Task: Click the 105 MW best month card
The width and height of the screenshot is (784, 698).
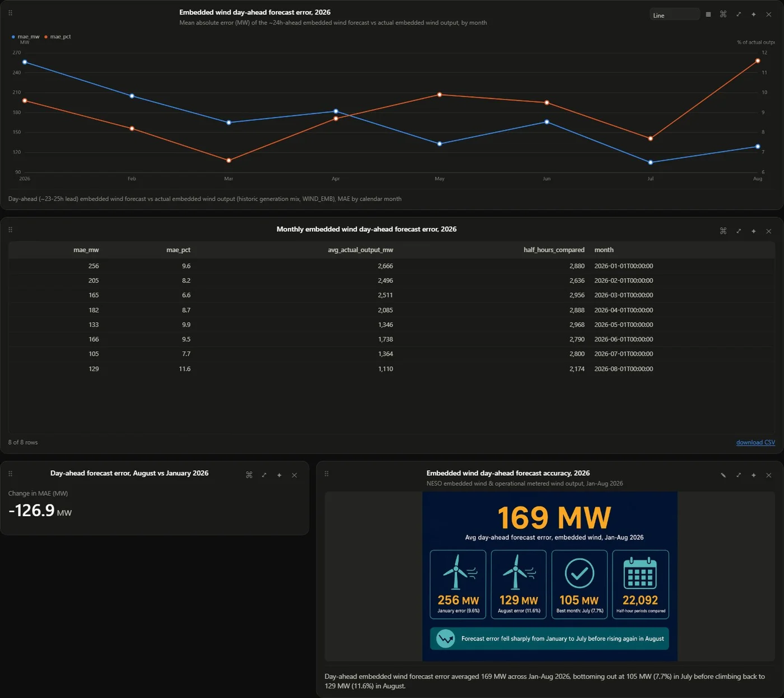Action: pyautogui.click(x=580, y=584)
